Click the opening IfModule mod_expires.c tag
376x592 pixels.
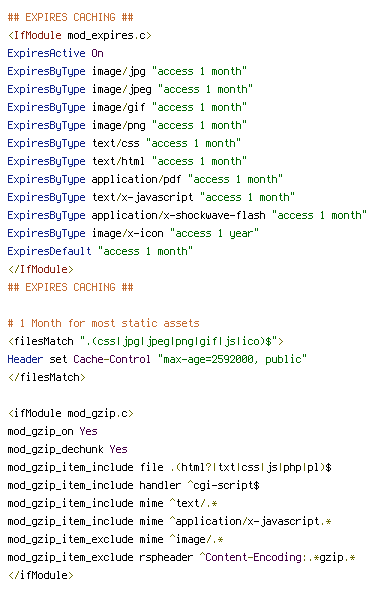[x=80, y=35]
